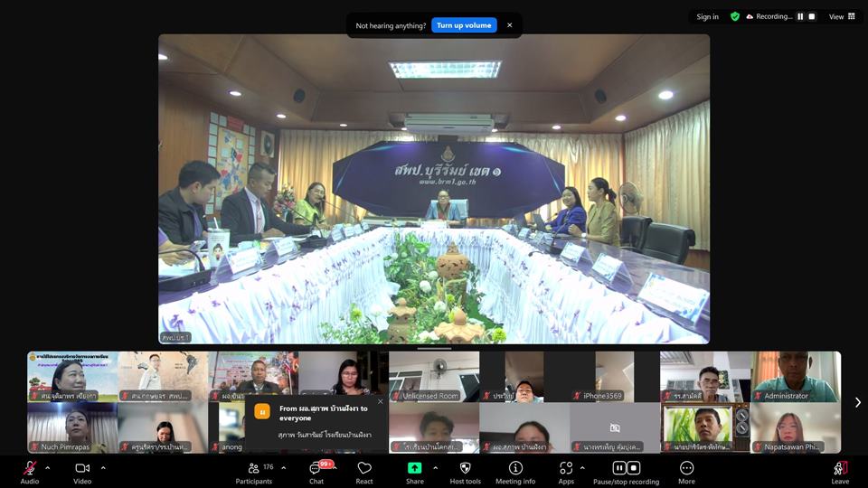Select the ครูนริศรา participant thumbnail
The image size is (868, 488).
click(163, 427)
